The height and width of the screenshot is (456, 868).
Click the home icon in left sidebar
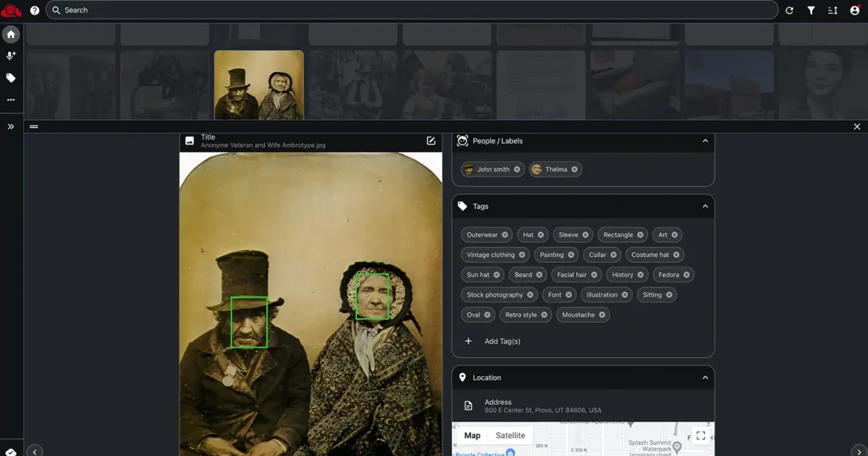tap(10, 34)
